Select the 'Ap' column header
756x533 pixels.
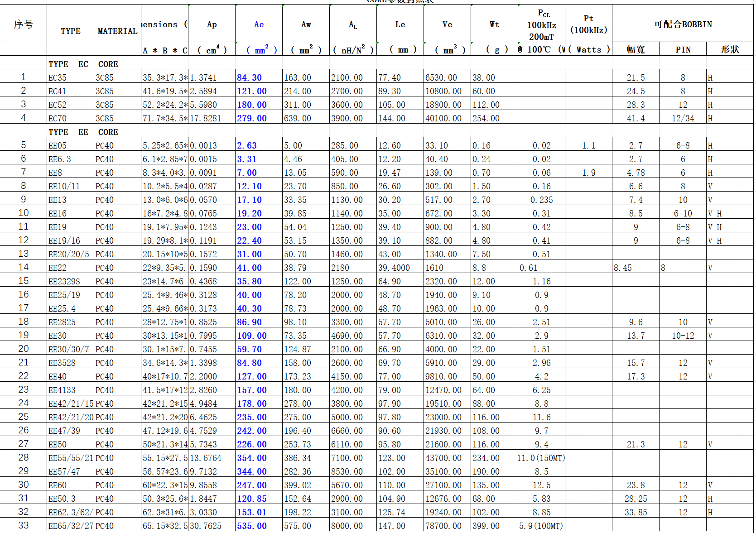tap(212, 24)
